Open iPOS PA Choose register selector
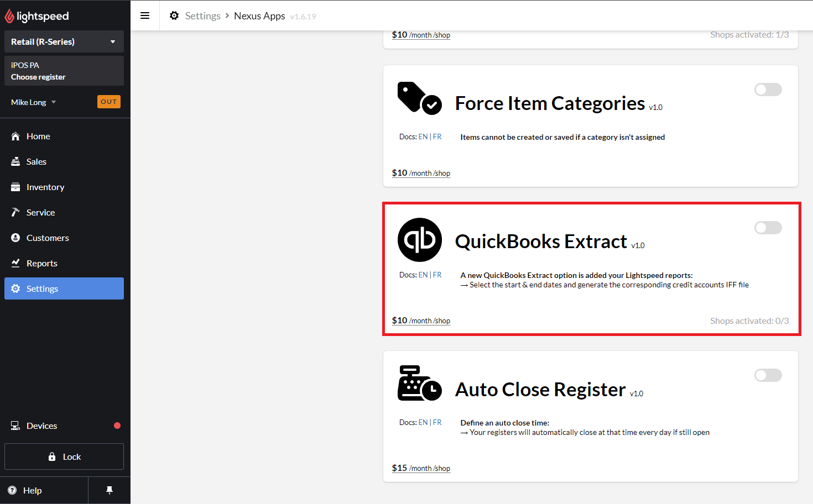Image resolution: width=813 pixels, height=504 pixels. point(64,71)
